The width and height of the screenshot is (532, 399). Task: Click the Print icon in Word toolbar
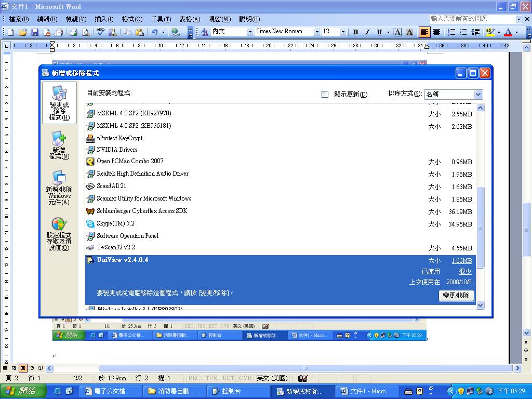pos(73,32)
